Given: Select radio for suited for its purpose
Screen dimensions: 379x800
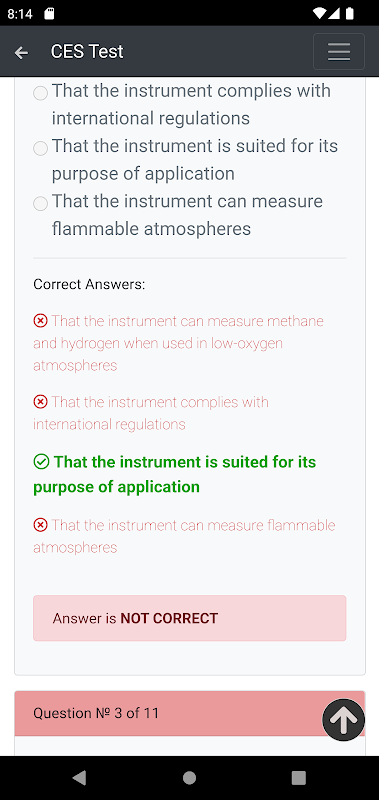Looking at the screenshot, I should [40, 148].
